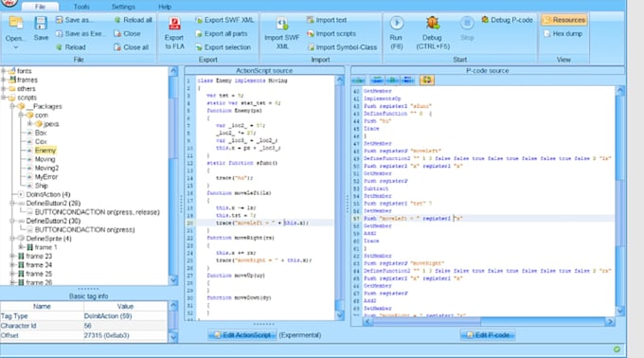
Task: Toggle the Hex dump view
Action: tap(563, 34)
